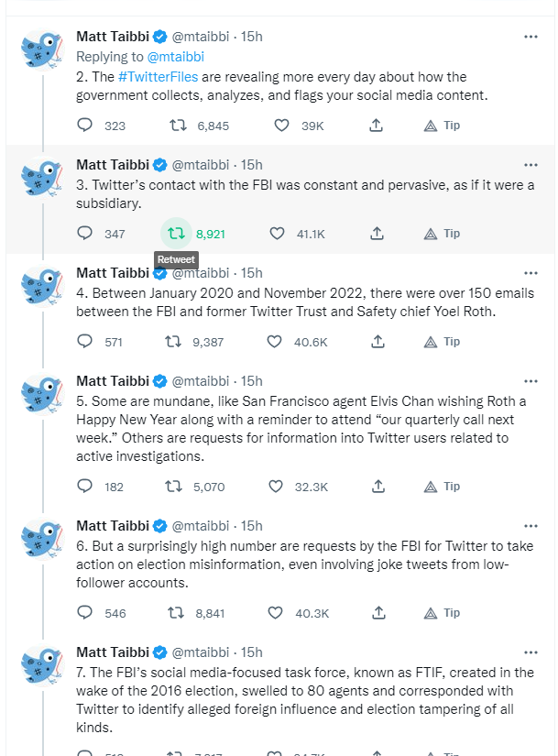The image size is (558, 756).
Task: Share the tweet about 150 FBI emails
Action: click(x=377, y=342)
